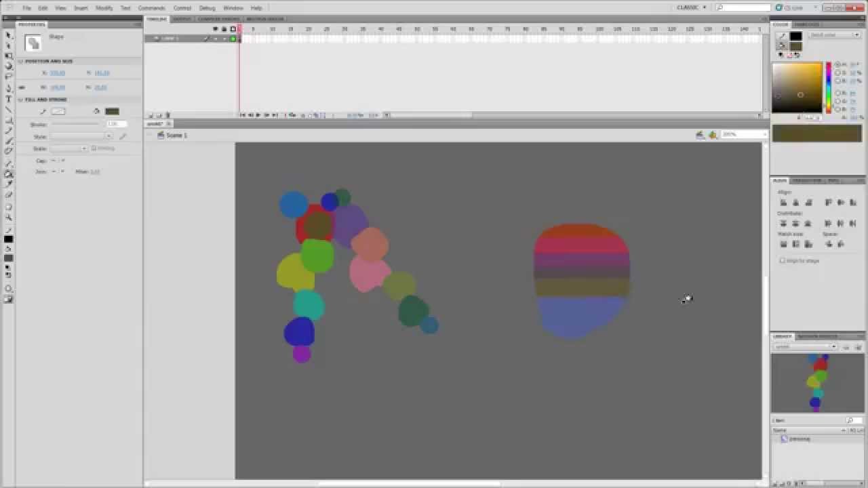Screen dimensions: 868x488
Task: Click the lock-all-layers icon in timeline header
Action: coord(224,29)
